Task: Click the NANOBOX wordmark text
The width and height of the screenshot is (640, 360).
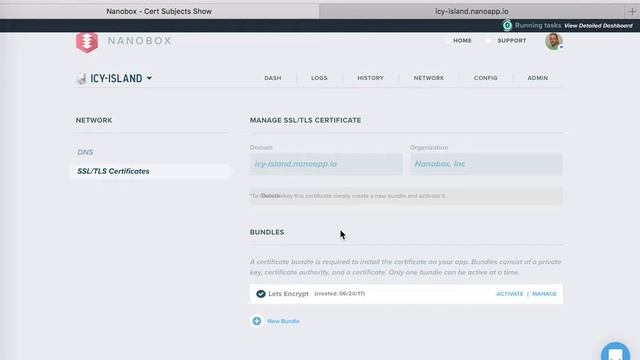Action: [x=140, y=41]
